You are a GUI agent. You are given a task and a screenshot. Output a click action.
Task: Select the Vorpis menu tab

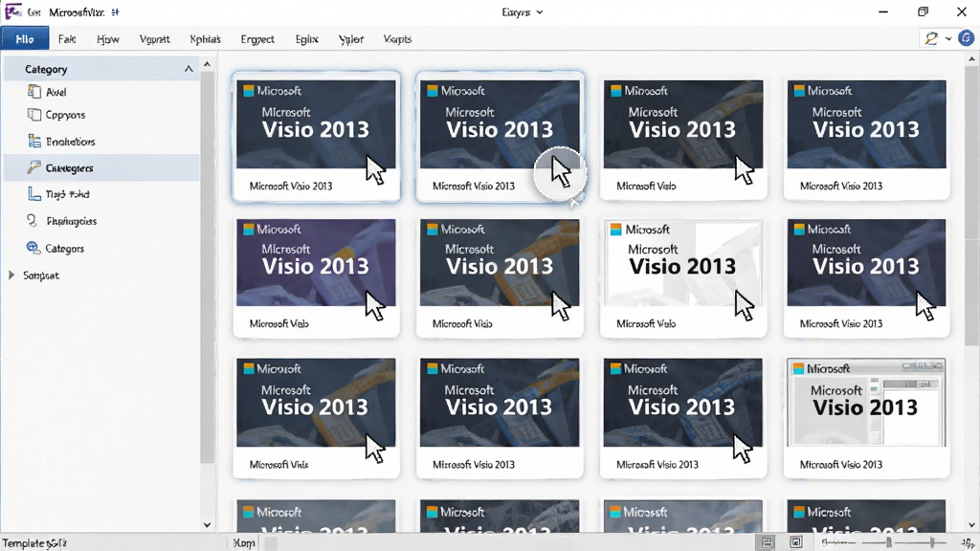coord(397,38)
